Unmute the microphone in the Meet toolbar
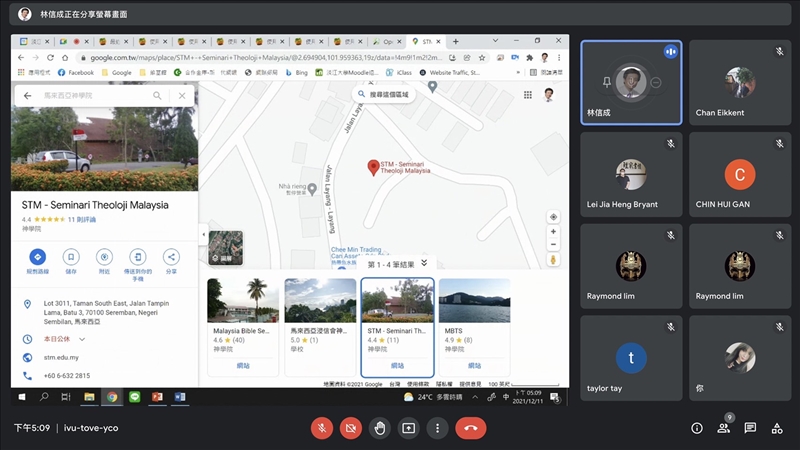This screenshot has width=800, height=450. 322,428
